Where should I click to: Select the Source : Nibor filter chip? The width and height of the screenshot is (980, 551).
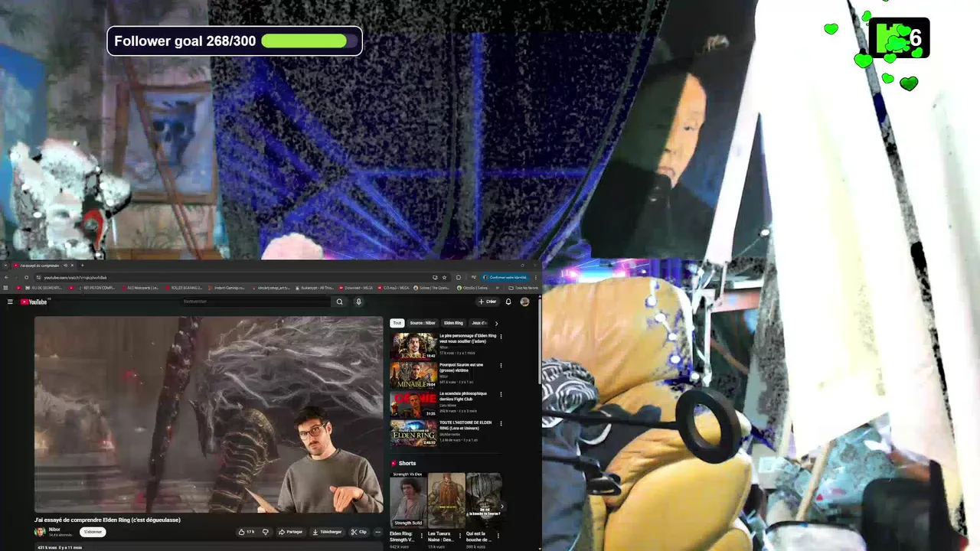[423, 323]
